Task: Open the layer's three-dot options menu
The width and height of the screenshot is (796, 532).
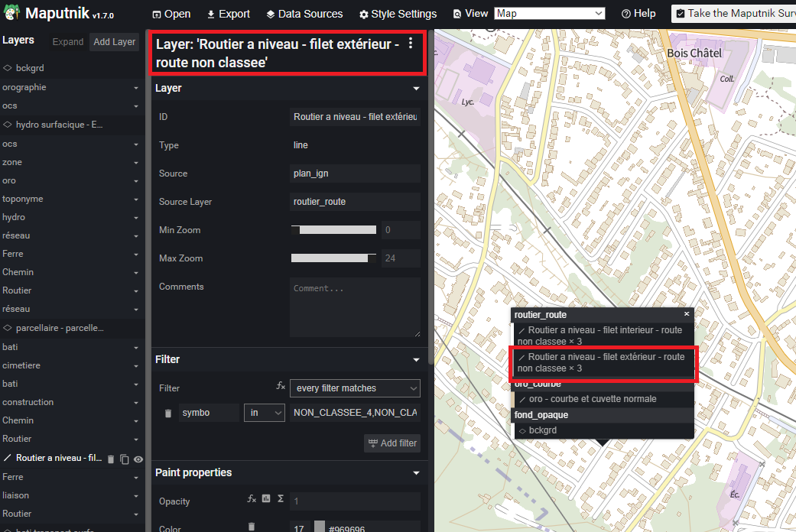Action: coord(411,44)
